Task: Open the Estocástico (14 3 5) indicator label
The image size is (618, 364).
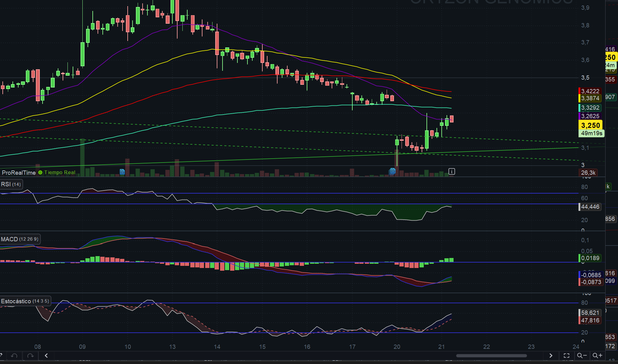Action: [x=25, y=301]
